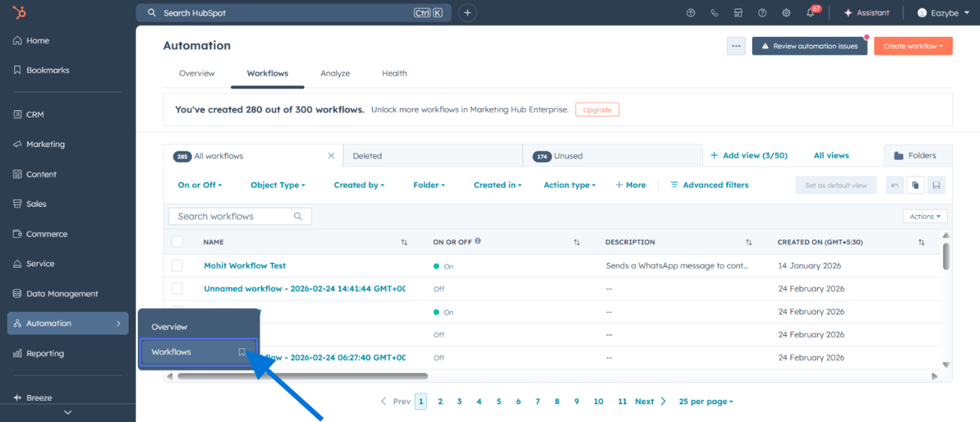This screenshot has height=422, width=980.
Task: Open the Home sidebar item
Action: [x=31, y=40]
